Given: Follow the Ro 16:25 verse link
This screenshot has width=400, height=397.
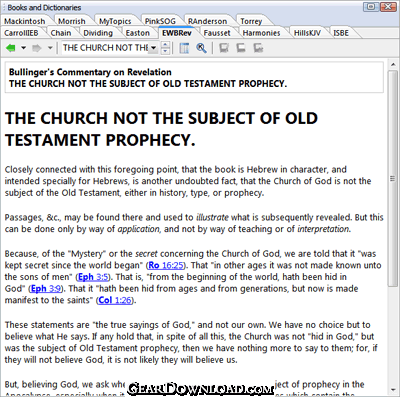Looking at the screenshot, I should coord(166,265).
